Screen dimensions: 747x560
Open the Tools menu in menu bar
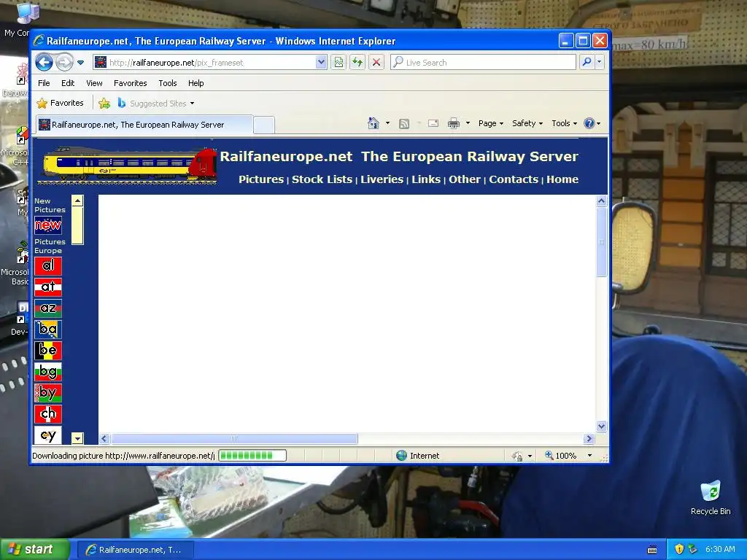click(168, 83)
